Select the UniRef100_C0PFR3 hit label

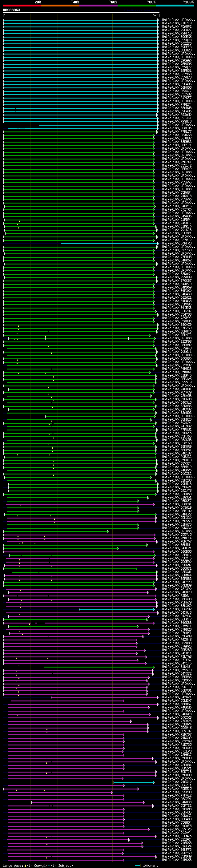177,243
